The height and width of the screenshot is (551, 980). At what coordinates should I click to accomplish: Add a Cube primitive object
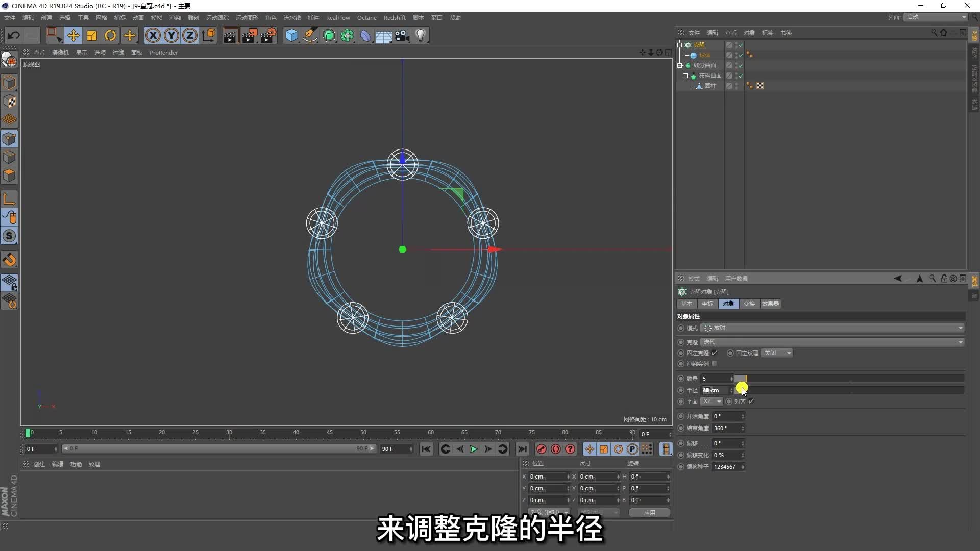click(x=291, y=35)
